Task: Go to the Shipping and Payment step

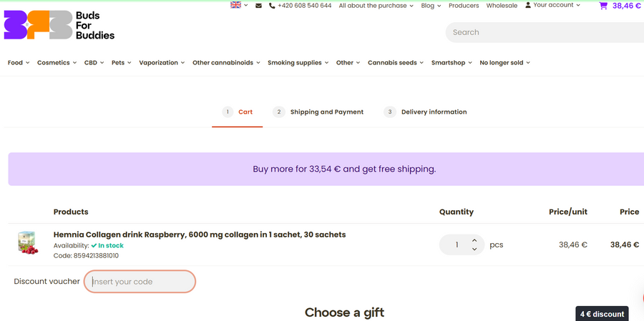Action: point(326,112)
